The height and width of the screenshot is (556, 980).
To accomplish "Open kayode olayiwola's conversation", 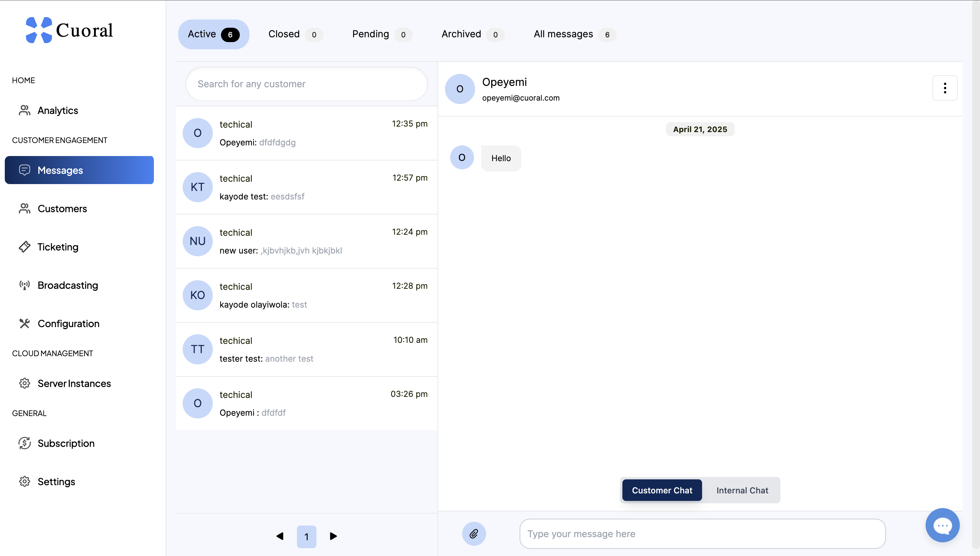I will (x=306, y=295).
